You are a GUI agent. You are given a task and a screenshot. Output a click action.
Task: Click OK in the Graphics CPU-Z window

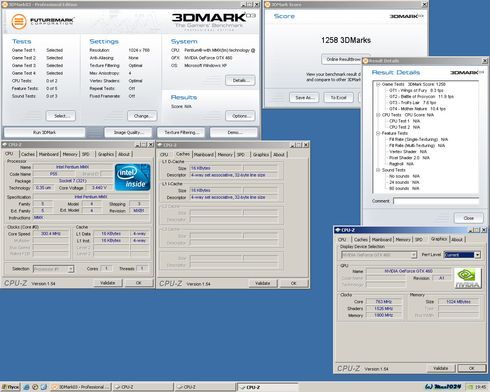tap(471, 368)
